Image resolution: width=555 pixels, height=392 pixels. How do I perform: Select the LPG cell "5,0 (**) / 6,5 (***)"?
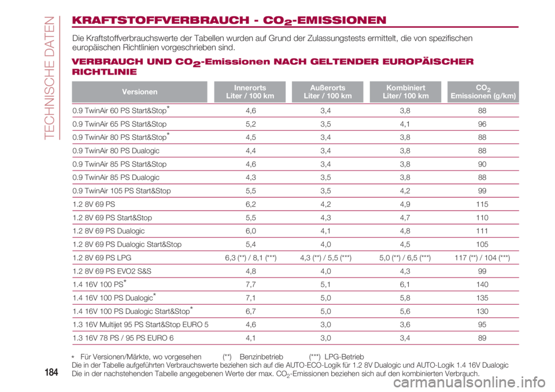pos(405,258)
